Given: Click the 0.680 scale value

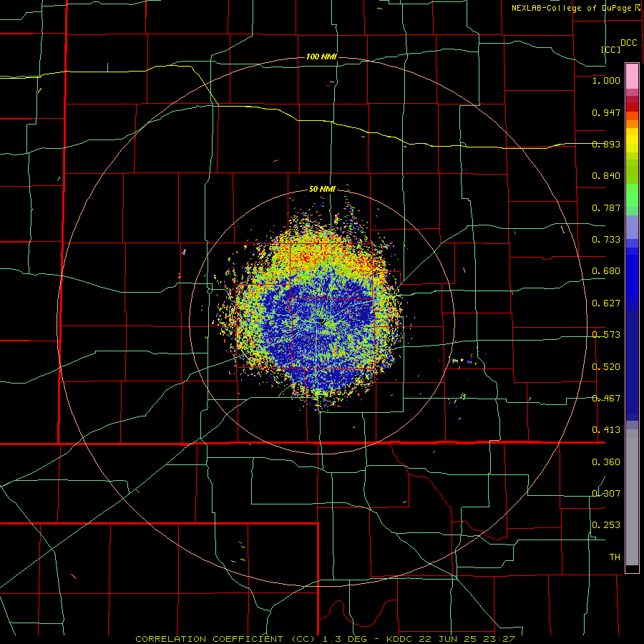Looking at the screenshot, I should point(606,271).
